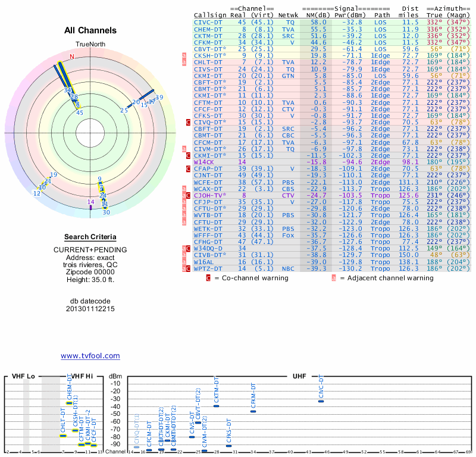Image resolution: width=476 pixels, height=457 pixels.
Task: Click adjacent channel warning icon beside CKSH-DT*
Action: tap(184, 55)
